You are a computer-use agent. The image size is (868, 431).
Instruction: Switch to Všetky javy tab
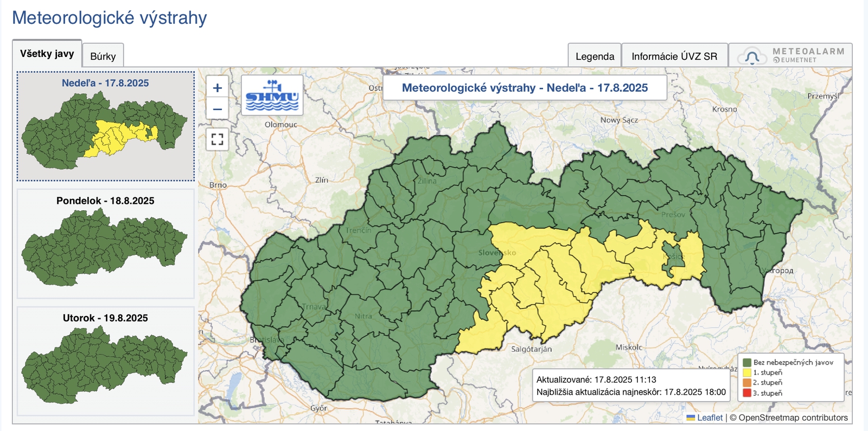[x=47, y=54]
